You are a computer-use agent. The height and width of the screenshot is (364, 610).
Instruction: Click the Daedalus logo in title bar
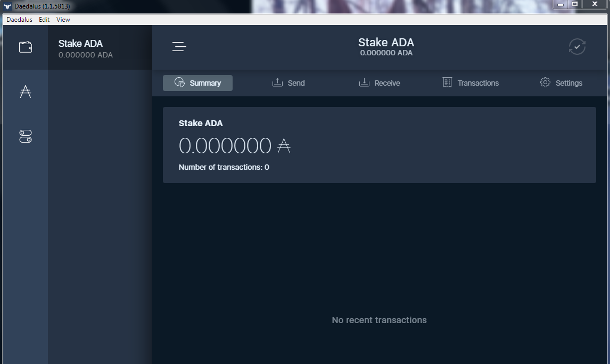click(7, 6)
